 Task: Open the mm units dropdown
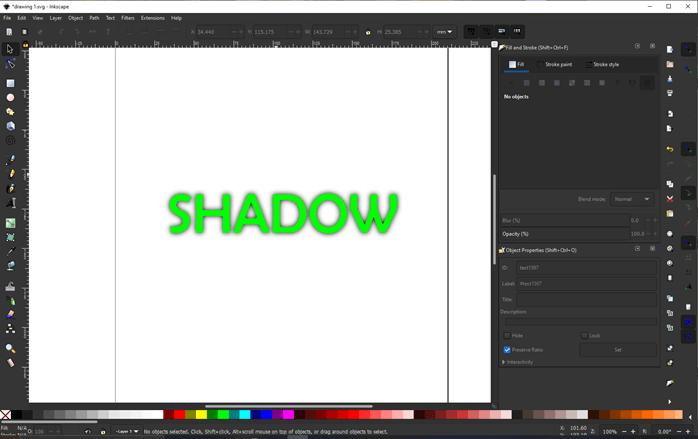tap(444, 32)
